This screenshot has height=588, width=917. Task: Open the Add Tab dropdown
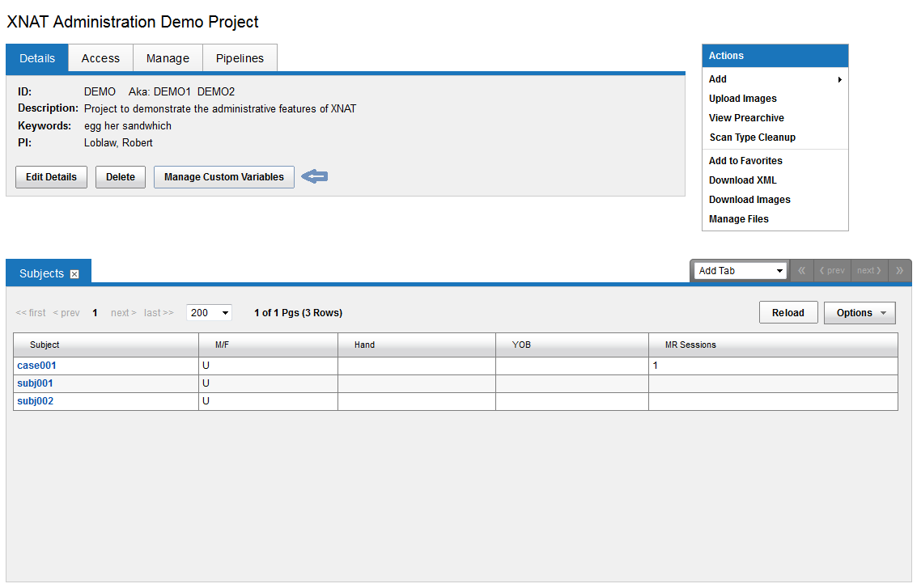pyautogui.click(x=741, y=271)
